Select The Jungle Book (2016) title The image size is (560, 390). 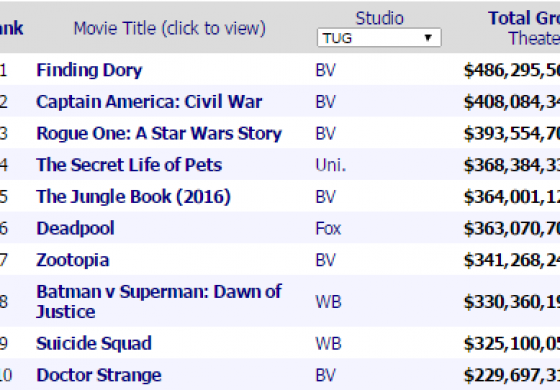(133, 197)
